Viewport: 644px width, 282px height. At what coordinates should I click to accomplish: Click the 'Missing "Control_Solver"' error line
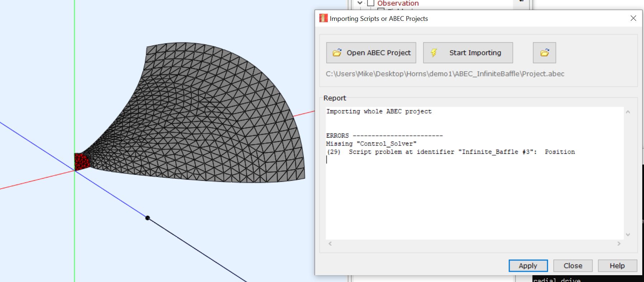[x=371, y=144]
